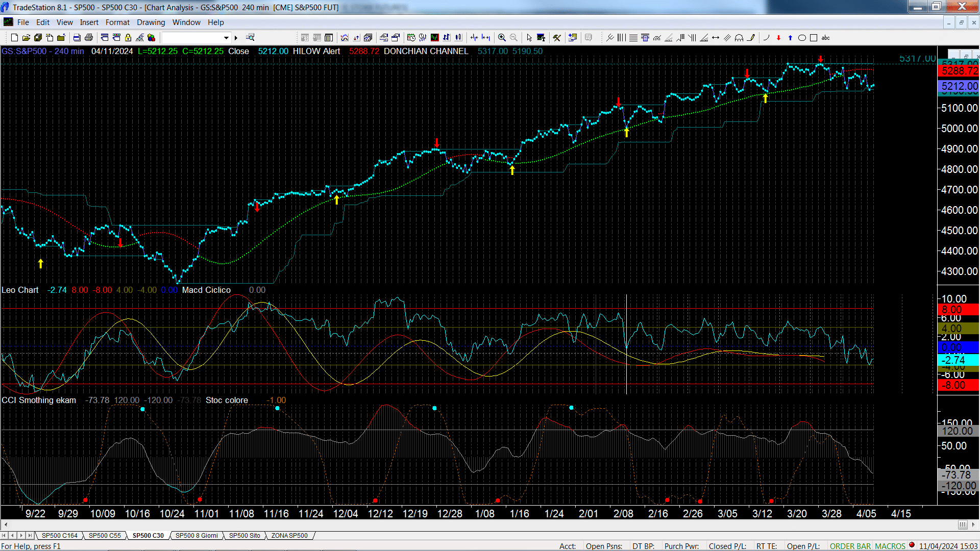Click the black go arrow beside symbol box

236,38
